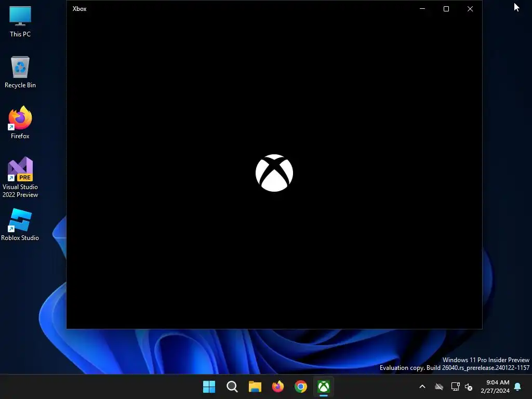Open the clock showing 9:04 AM
The height and width of the screenshot is (399, 532).
(x=495, y=387)
